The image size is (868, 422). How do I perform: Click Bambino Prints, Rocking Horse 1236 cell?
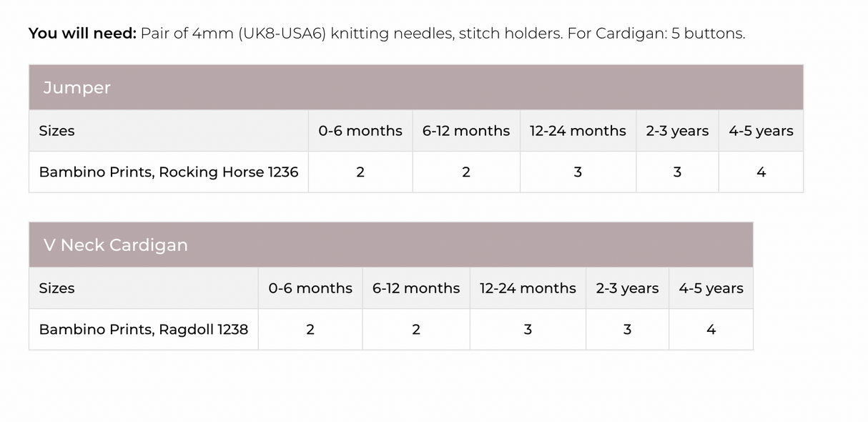[x=169, y=172]
